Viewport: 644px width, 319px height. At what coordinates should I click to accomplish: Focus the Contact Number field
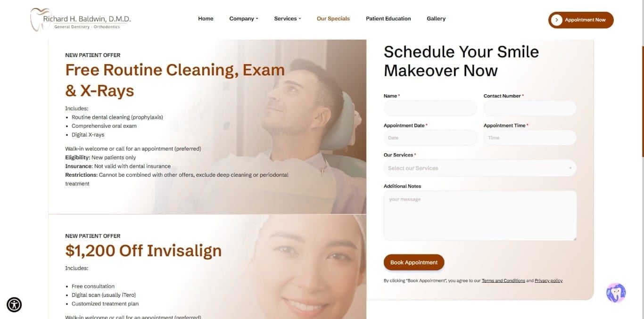(530, 108)
